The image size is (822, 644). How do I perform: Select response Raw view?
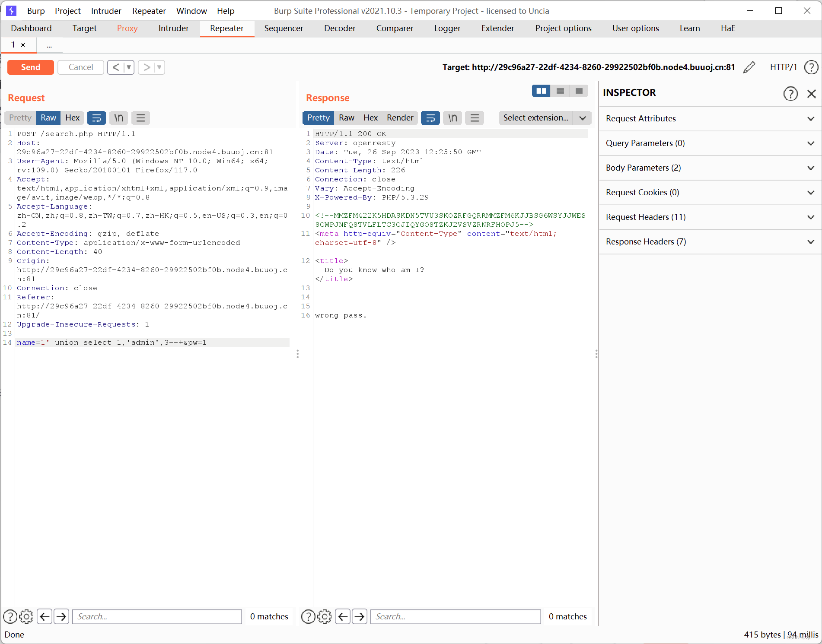347,117
